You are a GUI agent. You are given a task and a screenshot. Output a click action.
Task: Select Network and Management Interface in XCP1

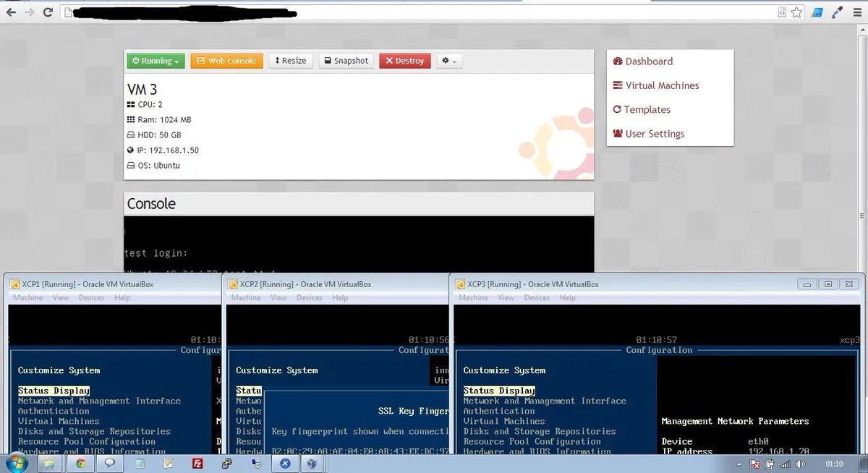point(99,401)
